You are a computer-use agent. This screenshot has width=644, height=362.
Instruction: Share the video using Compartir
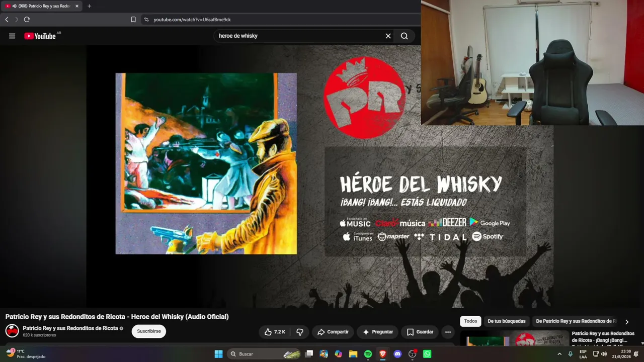pyautogui.click(x=333, y=332)
